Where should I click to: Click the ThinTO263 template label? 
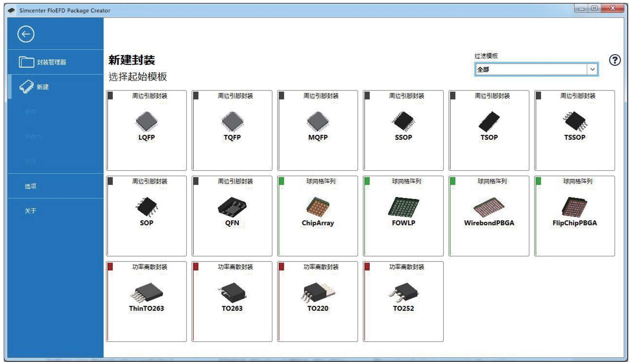point(146,308)
